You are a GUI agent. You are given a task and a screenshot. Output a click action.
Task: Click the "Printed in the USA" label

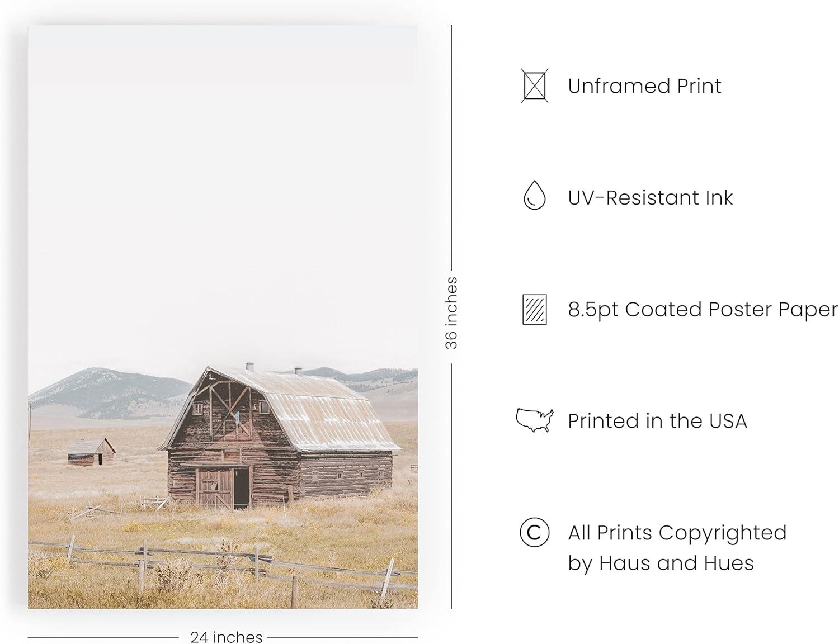coord(657,421)
